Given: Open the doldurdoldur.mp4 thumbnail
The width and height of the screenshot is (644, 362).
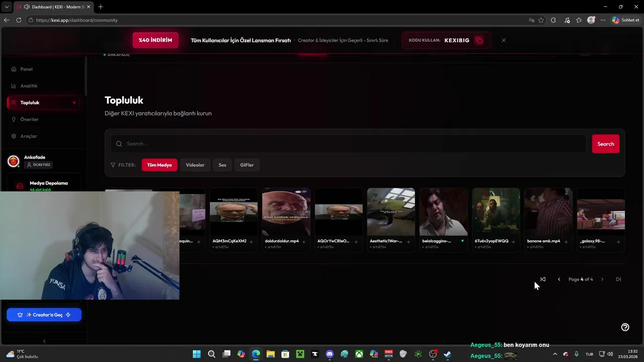Looking at the screenshot, I should tap(286, 212).
